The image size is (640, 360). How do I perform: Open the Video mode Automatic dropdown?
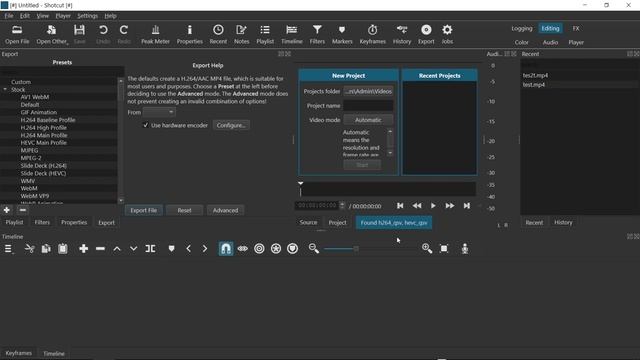(368, 120)
